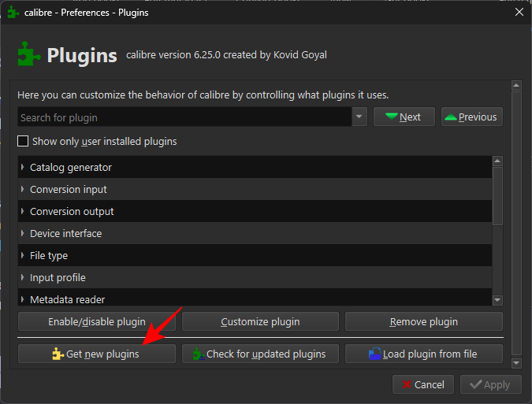Close the Preferences Plugins window
Viewport: 532px width, 404px height.
(519, 12)
